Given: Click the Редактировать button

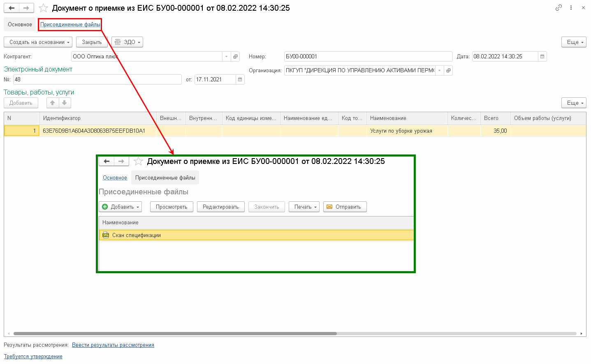Looking at the screenshot, I should [x=221, y=207].
